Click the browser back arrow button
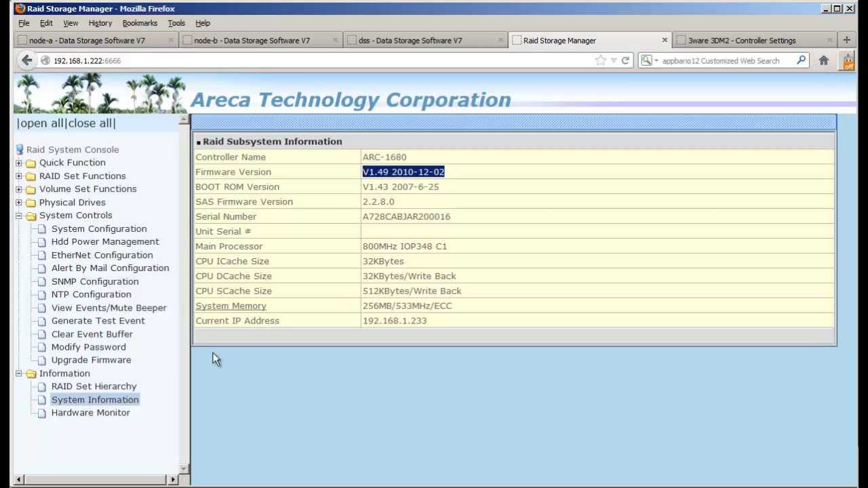 pos(26,60)
